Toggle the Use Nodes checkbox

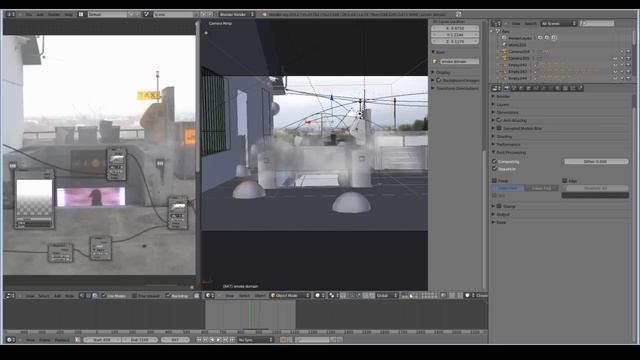tap(104, 296)
